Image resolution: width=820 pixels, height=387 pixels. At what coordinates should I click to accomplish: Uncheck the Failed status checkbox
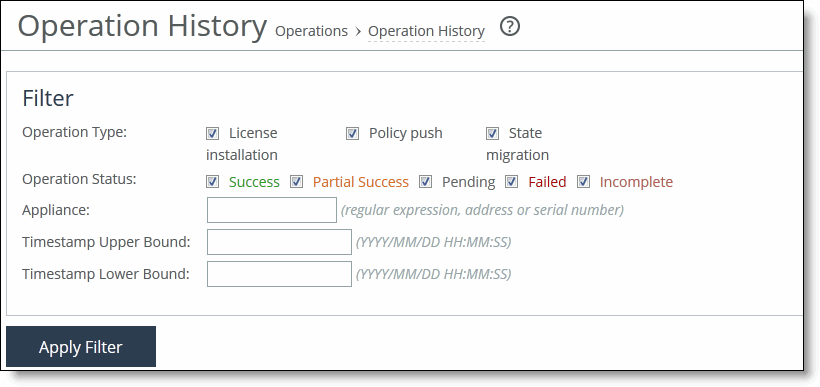(511, 182)
